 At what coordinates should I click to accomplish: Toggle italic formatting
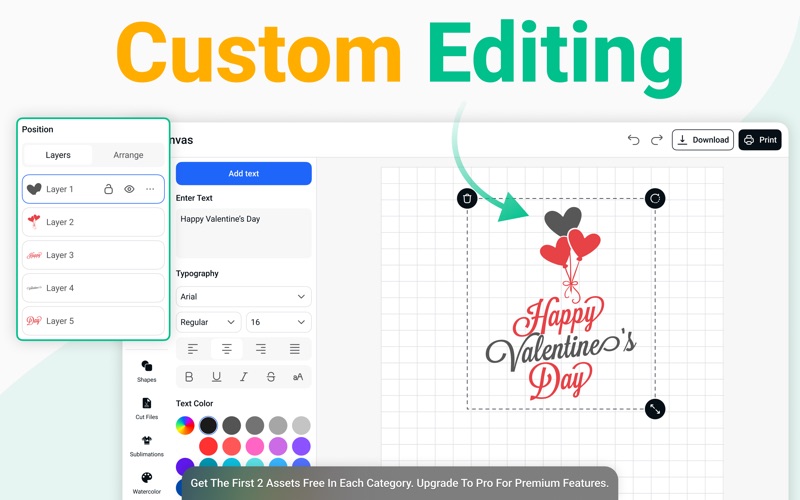pyautogui.click(x=243, y=377)
